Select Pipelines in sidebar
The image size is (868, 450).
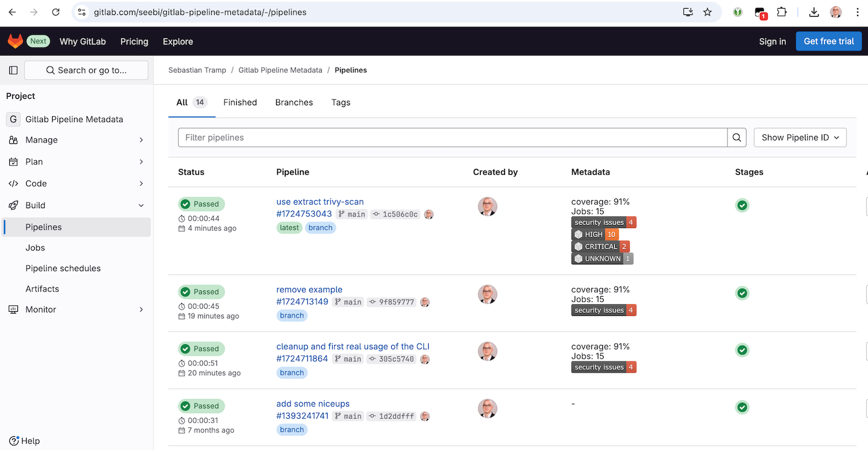coord(75,227)
